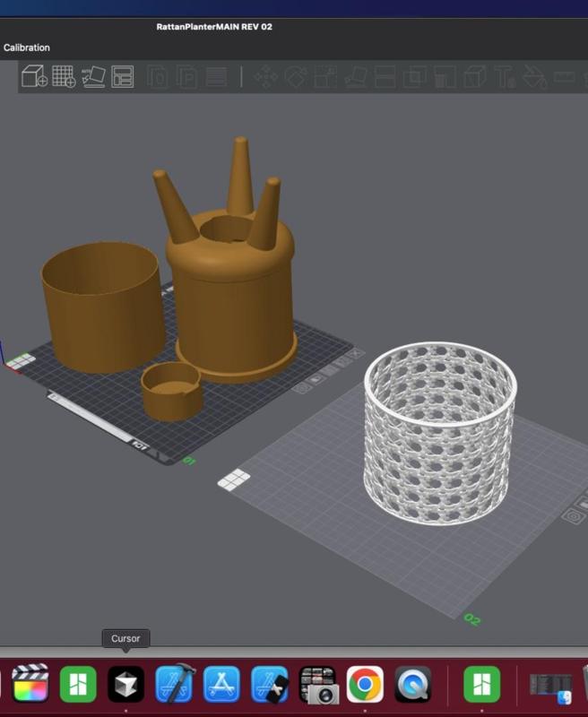Open green Numbers icon beside Final Cut Pro
The image size is (588, 717).
78,684
